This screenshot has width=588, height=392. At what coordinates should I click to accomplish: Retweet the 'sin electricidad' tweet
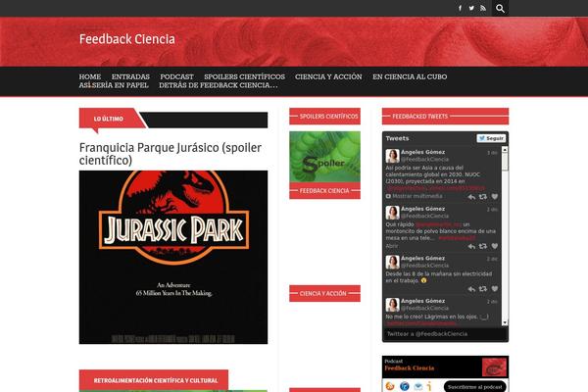(483, 289)
